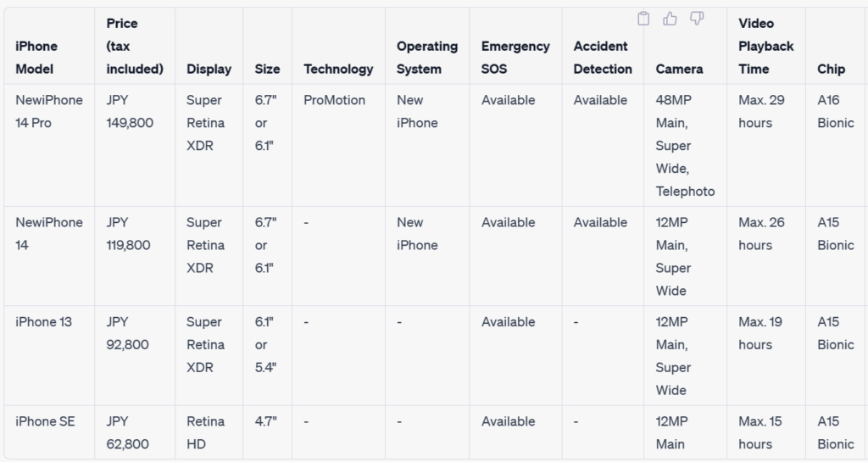Select the A16 Bionic chip cell

pos(835,111)
